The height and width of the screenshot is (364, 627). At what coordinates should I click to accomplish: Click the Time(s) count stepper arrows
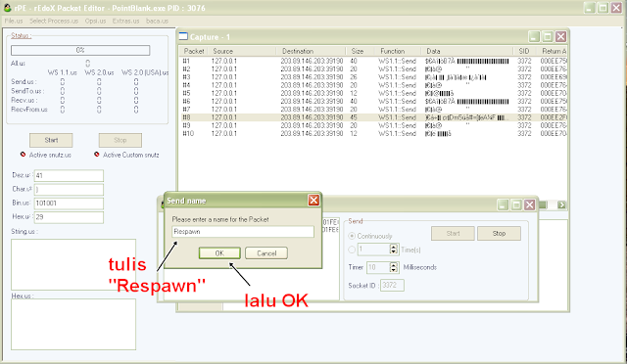(394, 250)
